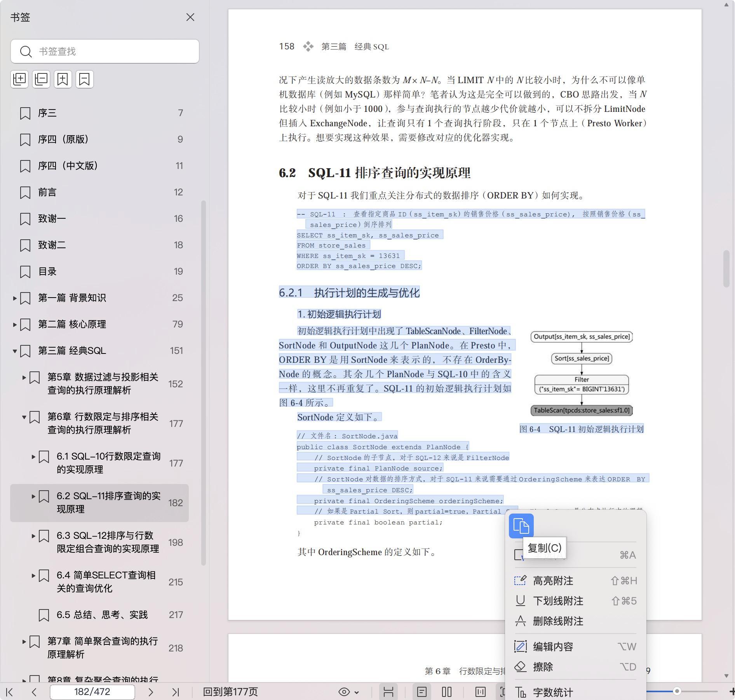
Task: Toggle single page view mode
Action: pos(422,692)
